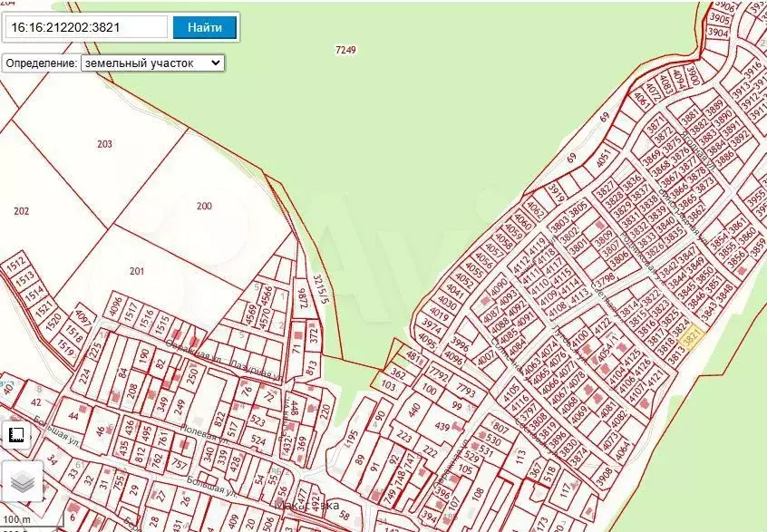Select parcel numbered 813

(x=312, y=369)
